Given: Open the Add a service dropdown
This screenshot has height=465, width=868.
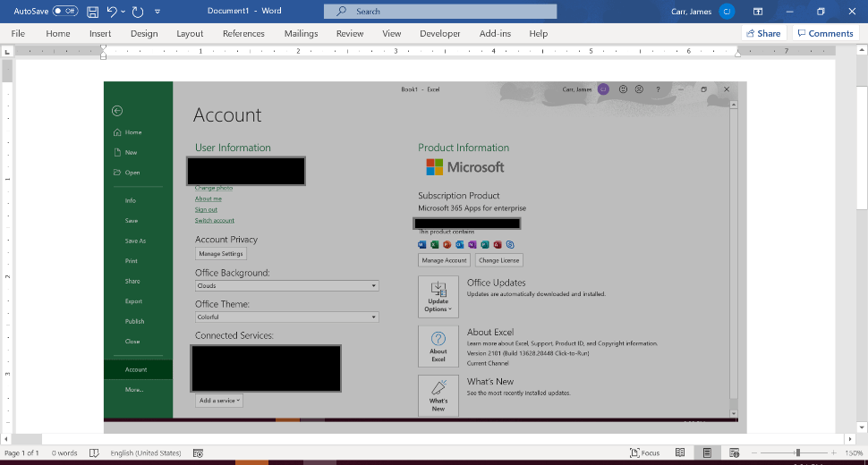Looking at the screenshot, I should click(219, 401).
